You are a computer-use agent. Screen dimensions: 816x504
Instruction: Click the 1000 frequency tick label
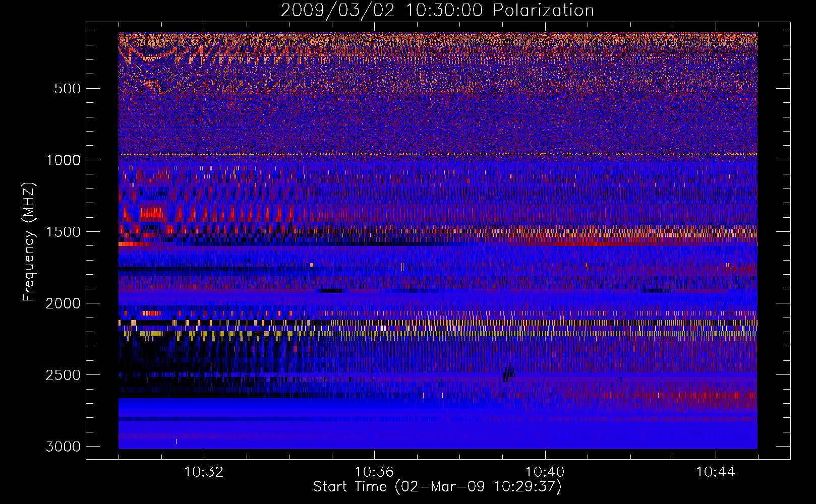click(63, 160)
